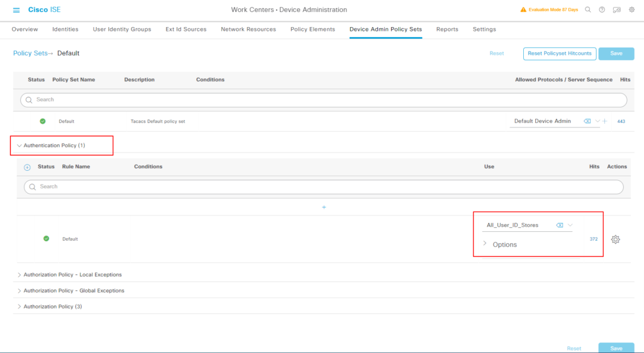644x353 pixels.
Task: Open the Network Resources tab
Action: (x=248, y=30)
